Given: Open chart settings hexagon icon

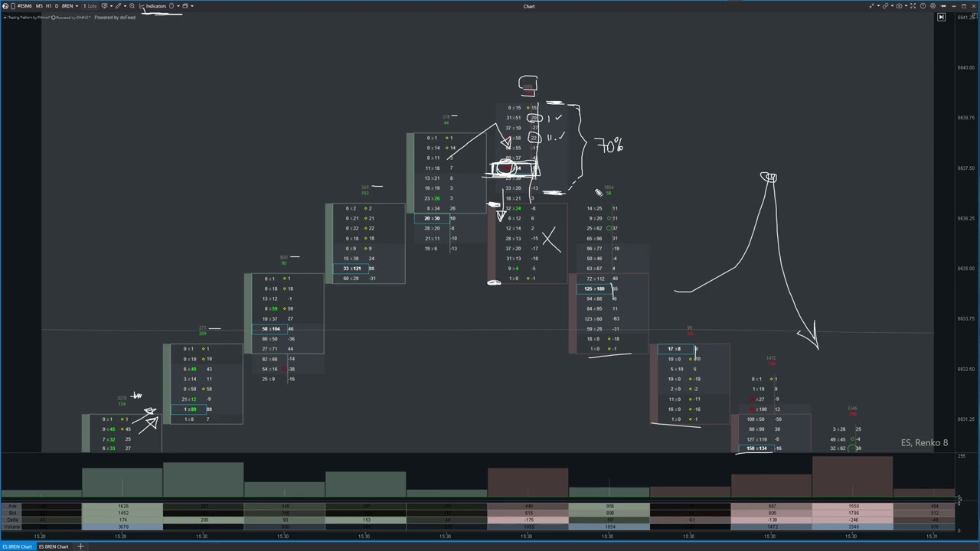Looking at the screenshot, I should 933,6.
